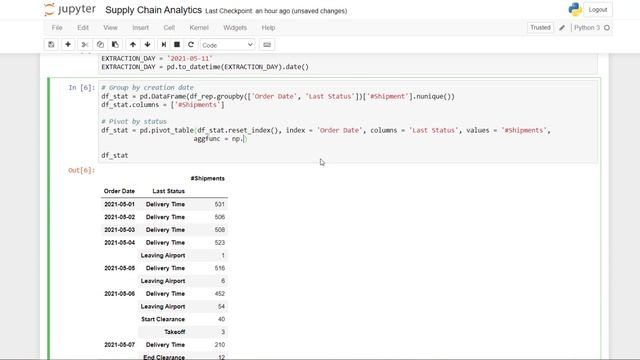640x360 pixels.
Task: Click the Order Date column header
Action: click(x=119, y=191)
